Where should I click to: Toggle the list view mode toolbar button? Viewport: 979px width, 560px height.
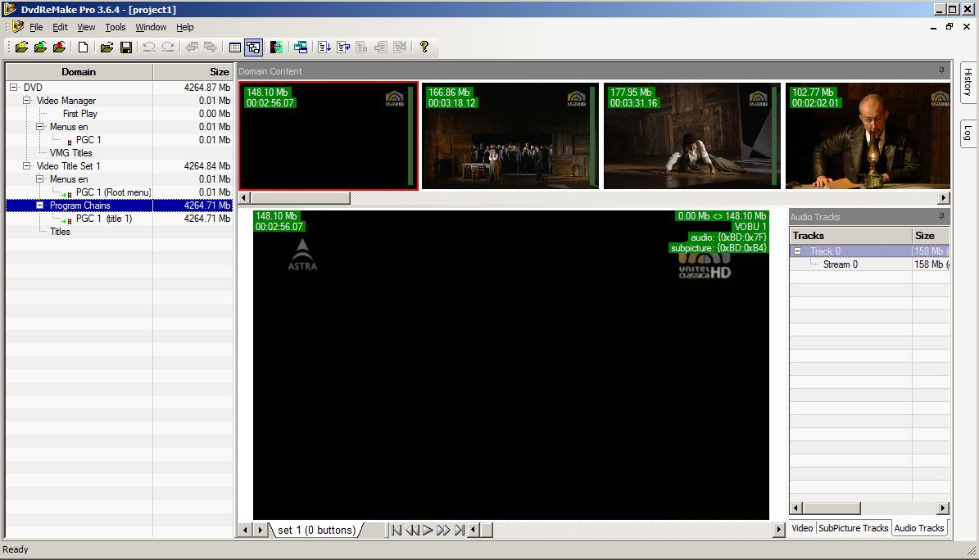click(x=235, y=47)
